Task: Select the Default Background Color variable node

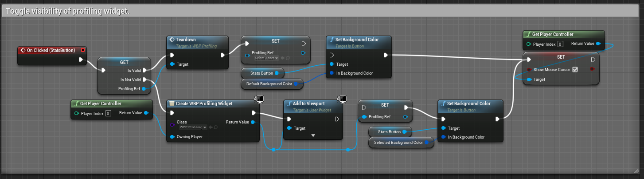Action: [x=273, y=84]
